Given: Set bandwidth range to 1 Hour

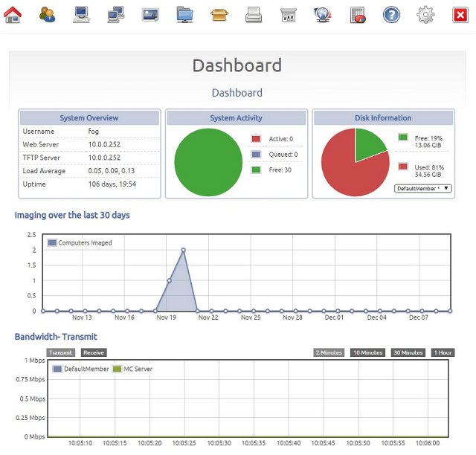Looking at the screenshot, I should coord(443,352).
